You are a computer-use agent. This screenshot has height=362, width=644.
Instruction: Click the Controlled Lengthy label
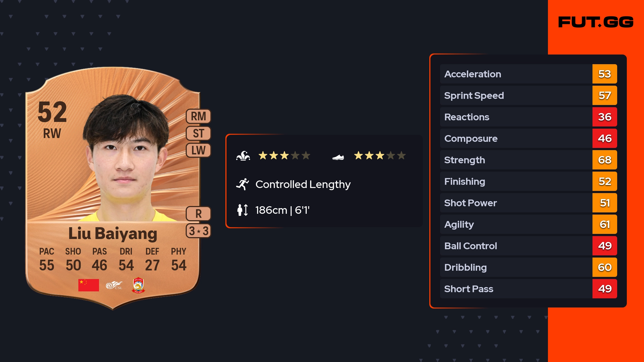coord(303,184)
